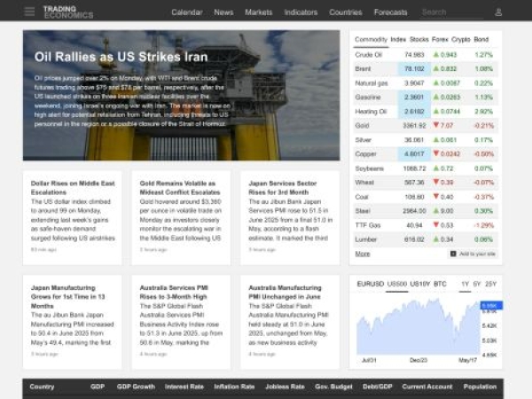This screenshot has width=532, height=399.
Task: Open Japan Services Sector Rises article
Action: [x=283, y=188]
